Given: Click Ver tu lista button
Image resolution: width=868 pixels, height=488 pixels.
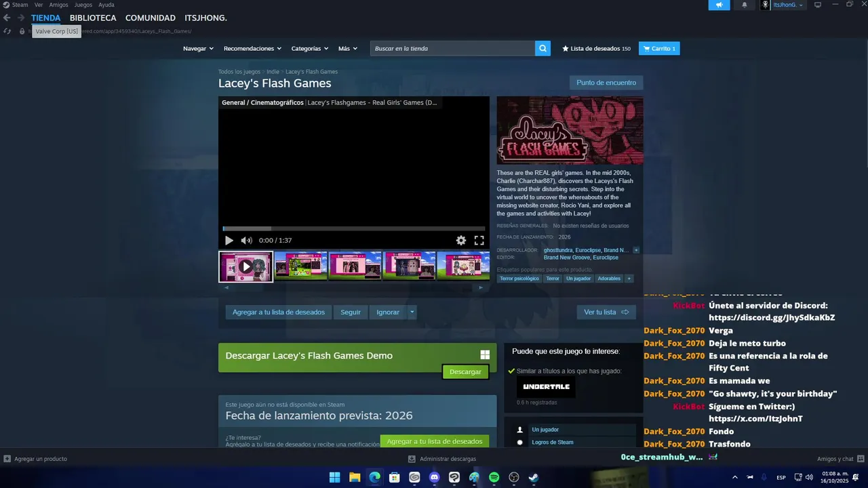Looking at the screenshot, I should pyautogui.click(x=606, y=312).
